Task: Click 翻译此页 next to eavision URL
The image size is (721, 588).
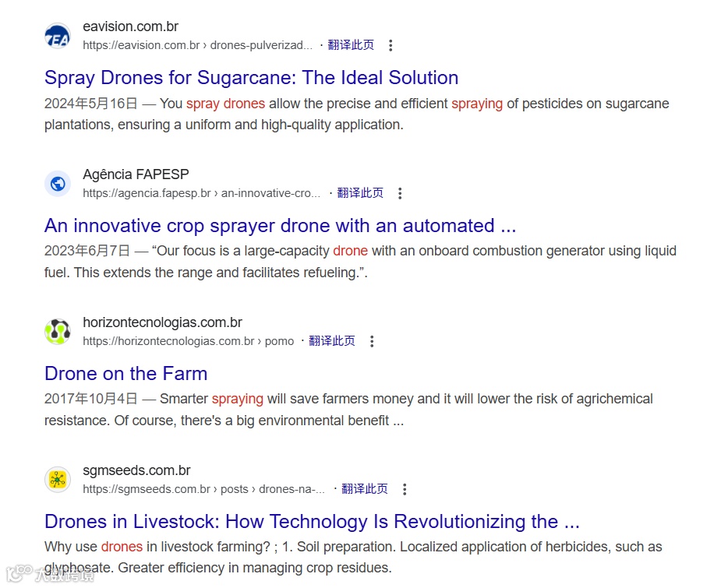Action: pyautogui.click(x=351, y=45)
